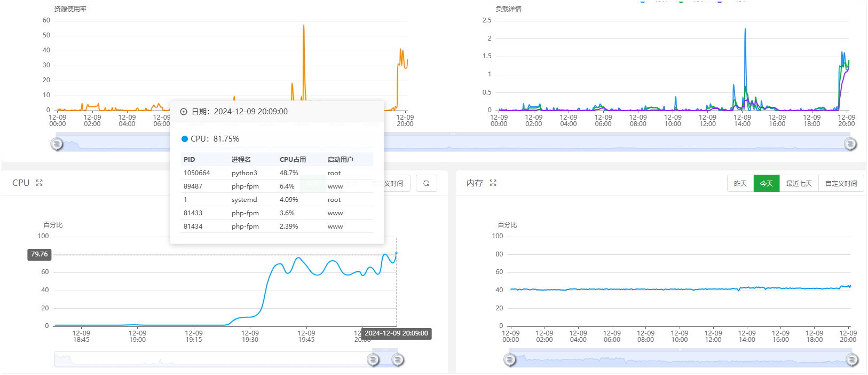Click CPU chart zoom slider left handle

[373, 360]
